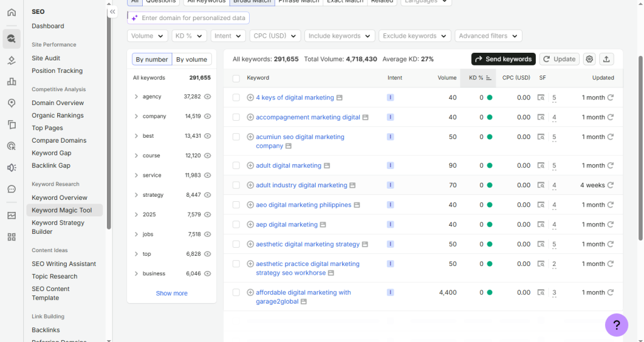The image size is (644, 342).
Task: Open Keyword Gap in sidebar
Action: [x=52, y=153]
